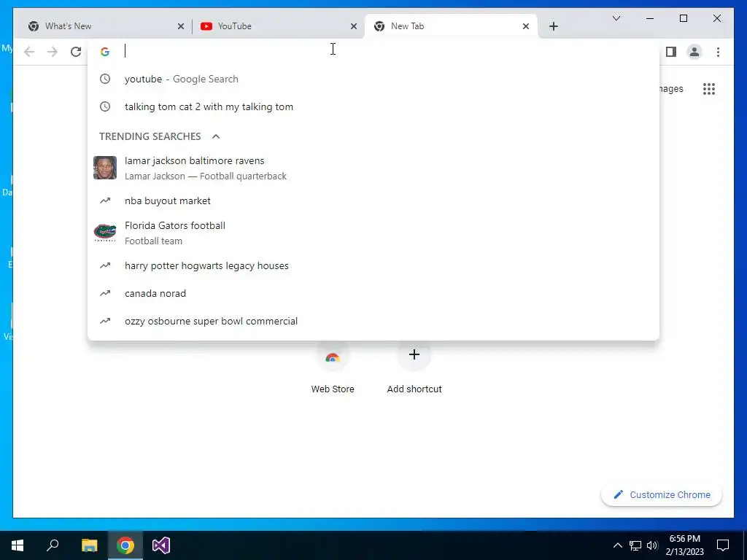This screenshot has height=560, width=747.
Task: Show hidden system tray icons
Action: [617, 545]
